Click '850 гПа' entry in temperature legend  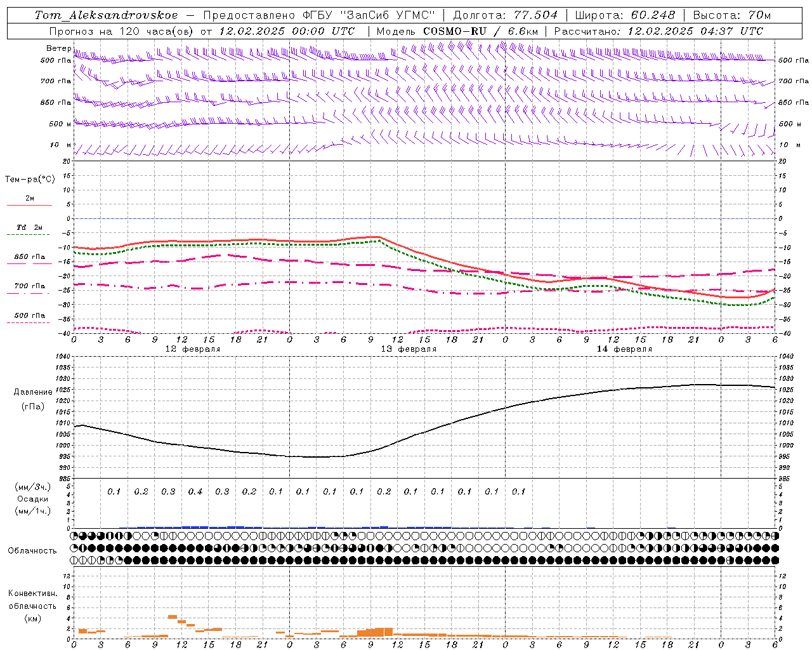point(30,257)
